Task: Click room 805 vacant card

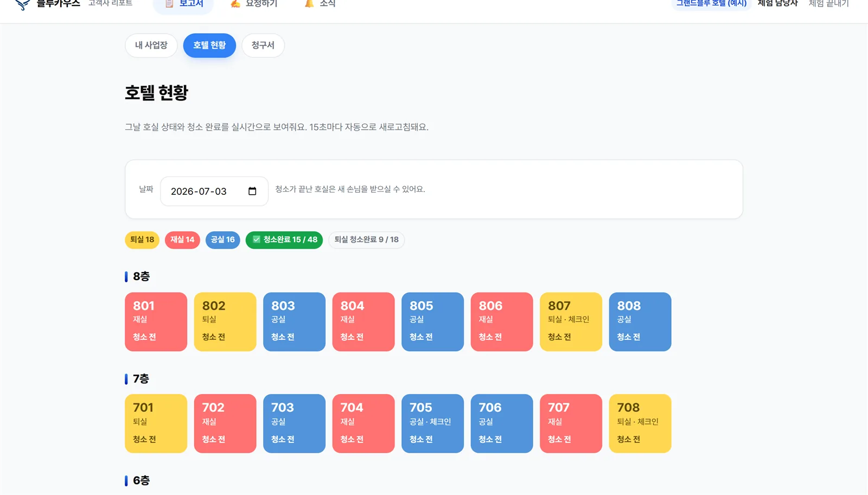Action: (433, 322)
